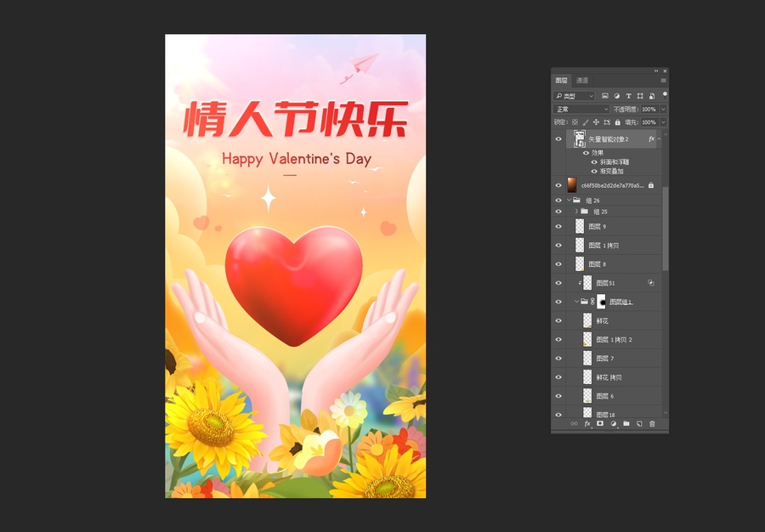Switch to the 图层 tab

point(562,81)
